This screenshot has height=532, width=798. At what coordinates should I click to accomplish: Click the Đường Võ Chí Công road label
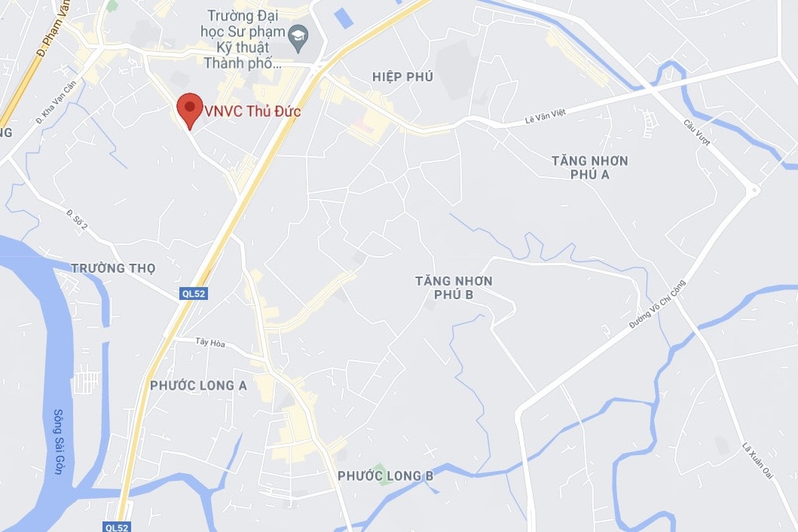click(658, 304)
